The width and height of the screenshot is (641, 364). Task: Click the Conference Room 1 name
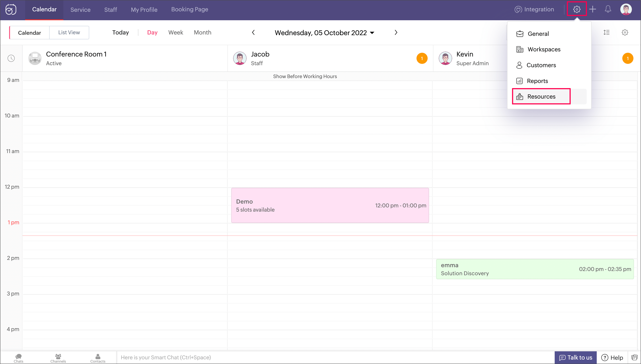click(x=76, y=54)
